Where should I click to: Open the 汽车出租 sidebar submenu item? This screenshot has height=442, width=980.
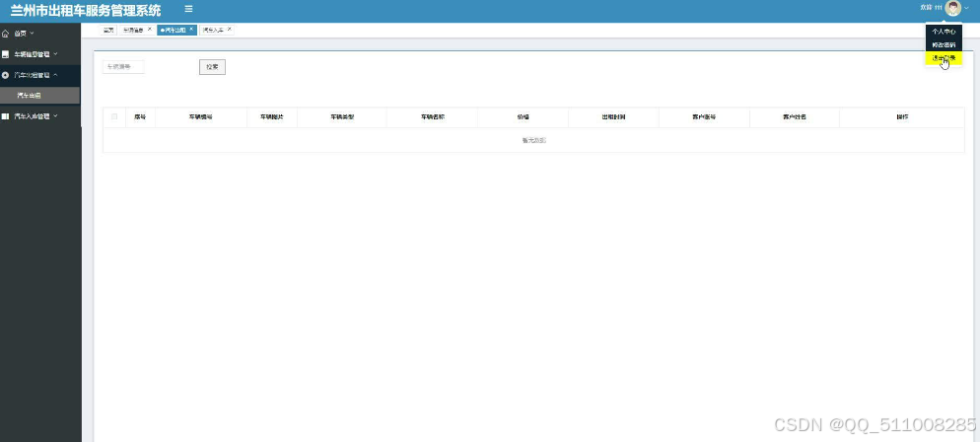40,96
